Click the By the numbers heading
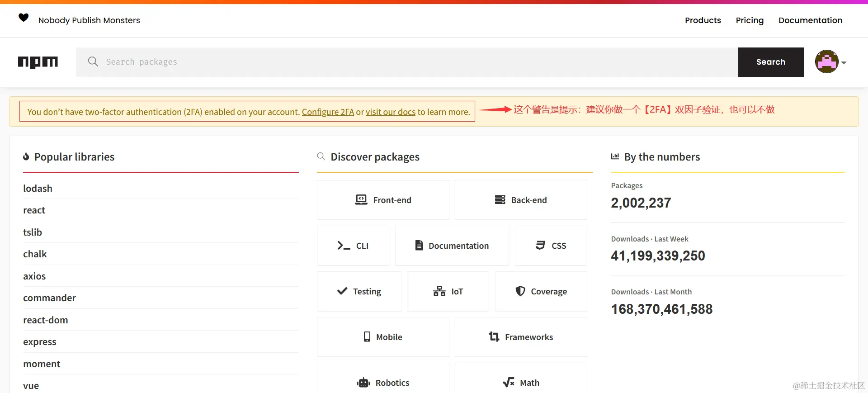The height and width of the screenshot is (393, 868). point(662,157)
